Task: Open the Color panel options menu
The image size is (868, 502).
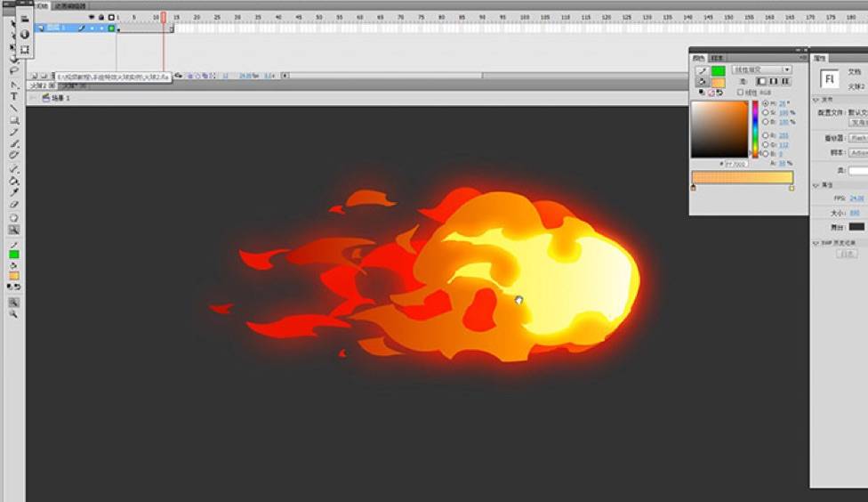Action: pos(802,58)
